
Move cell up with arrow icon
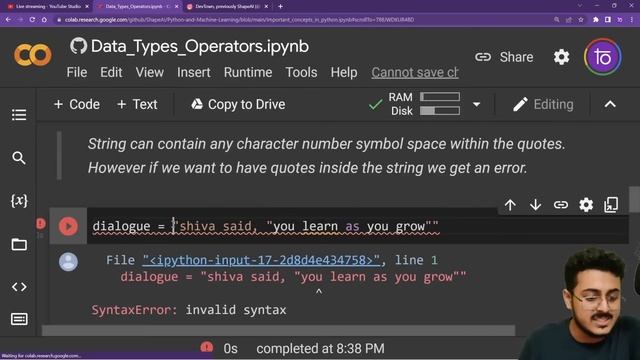point(510,204)
